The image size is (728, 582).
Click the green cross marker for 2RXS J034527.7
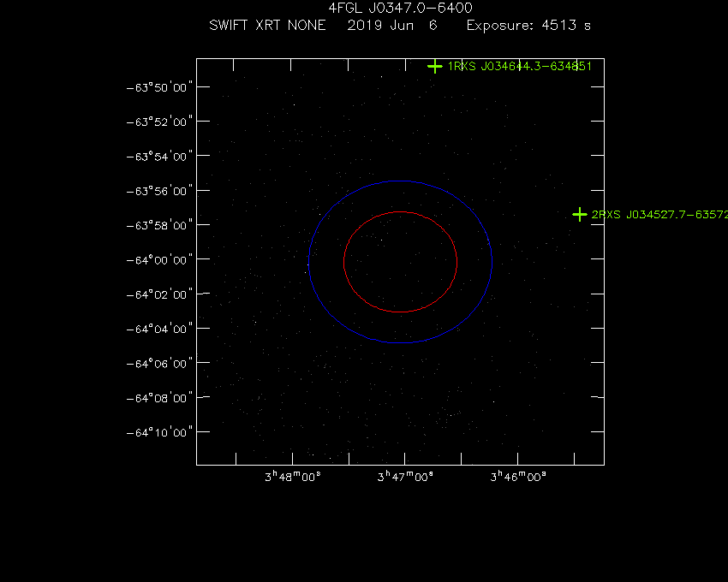[x=580, y=215]
